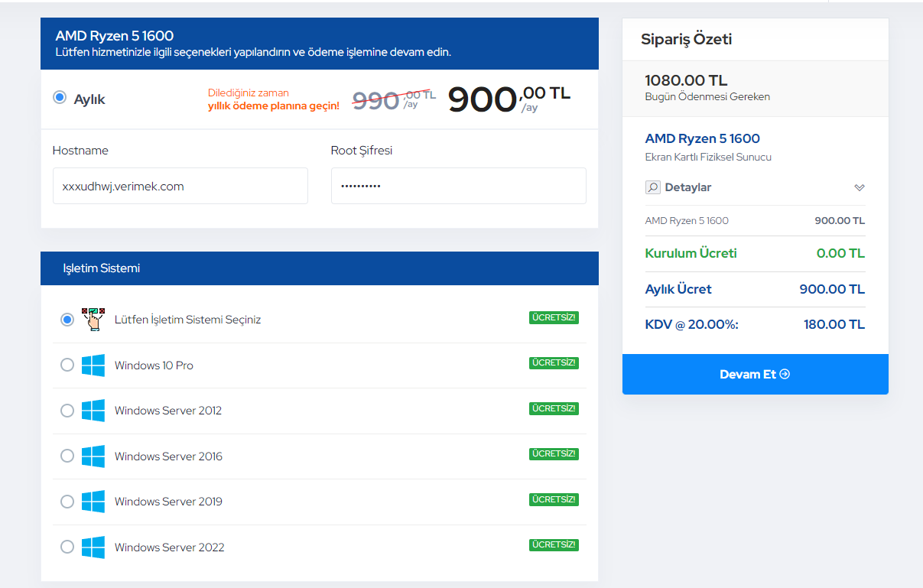Image resolution: width=923 pixels, height=588 pixels.
Task: Select the Aylık payment radio button
Action: (x=60, y=98)
